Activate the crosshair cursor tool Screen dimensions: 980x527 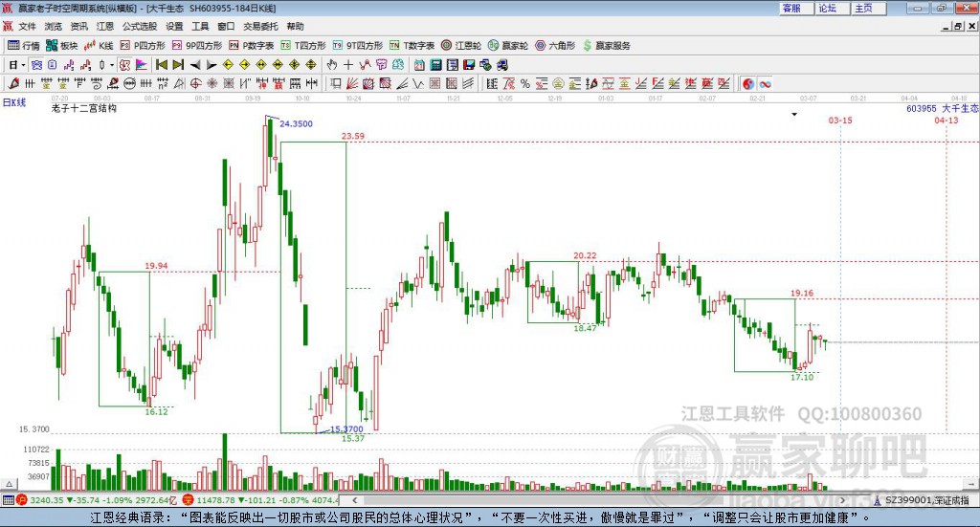click(348, 65)
